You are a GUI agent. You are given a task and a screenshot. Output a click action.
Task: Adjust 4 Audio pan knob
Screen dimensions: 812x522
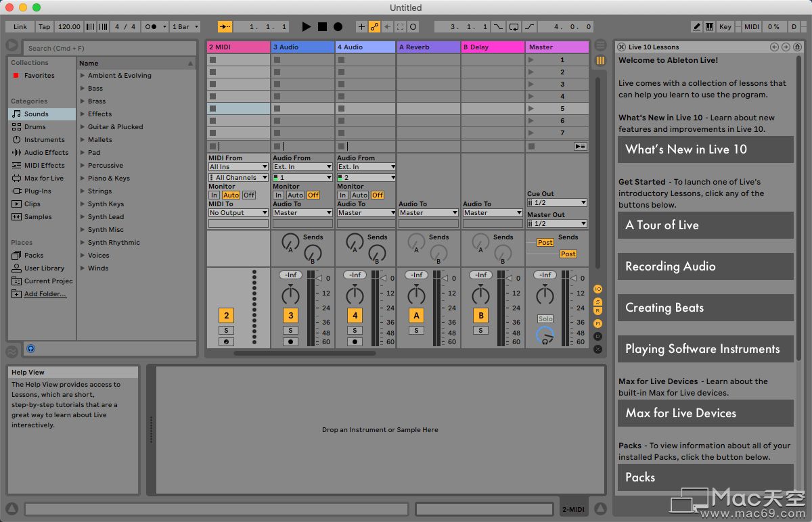(x=355, y=295)
